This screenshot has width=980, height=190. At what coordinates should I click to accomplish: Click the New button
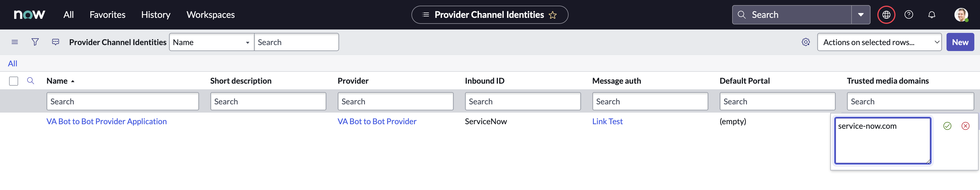pyautogui.click(x=960, y=42)
